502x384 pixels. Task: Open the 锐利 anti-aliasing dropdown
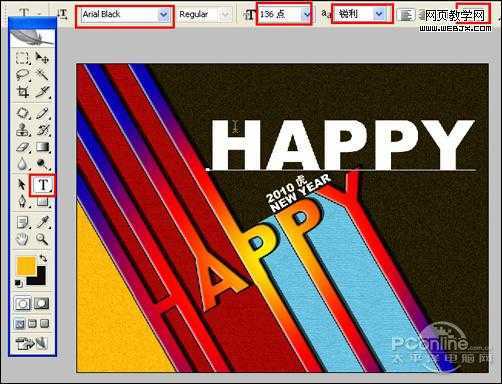click(379, 14)
